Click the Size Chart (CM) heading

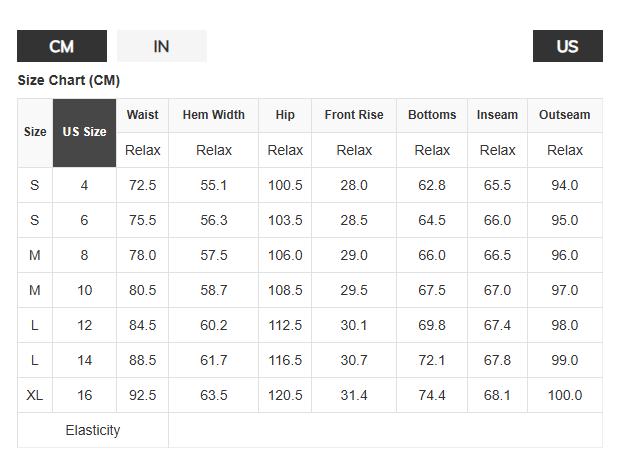[x=69, y=81]
